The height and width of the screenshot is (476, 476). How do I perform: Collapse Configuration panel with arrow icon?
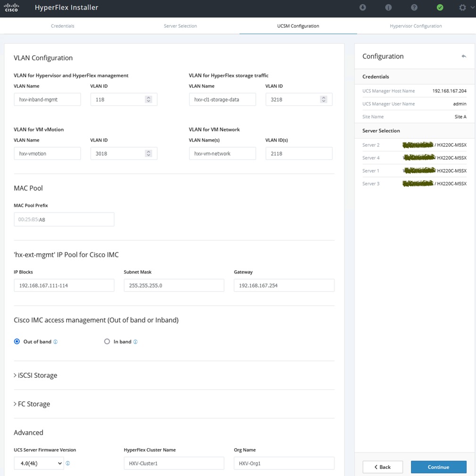pos(464,56)
